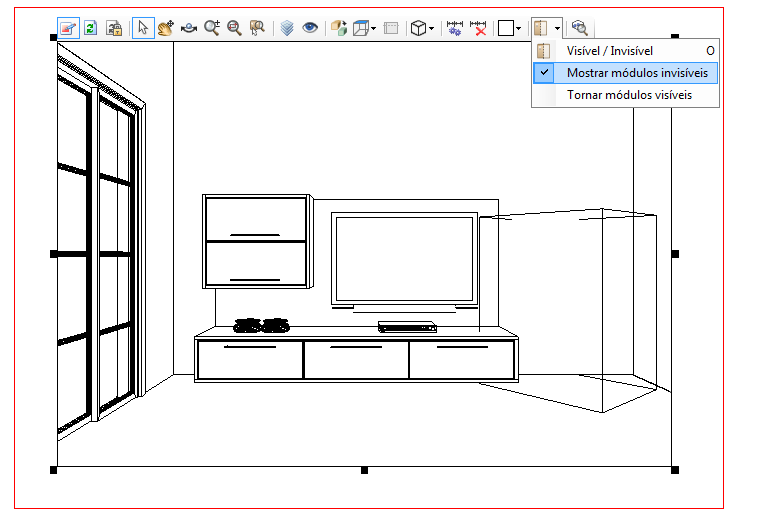The width and height of the screenshot is (764, 517).
Task: Click the render material cubes icon
Action: point(339,28)
